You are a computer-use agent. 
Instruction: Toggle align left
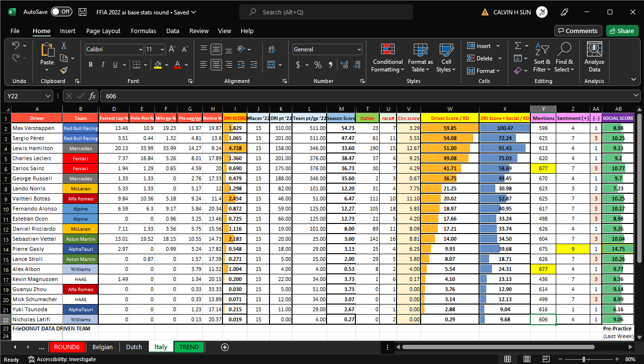click(204, 65)
